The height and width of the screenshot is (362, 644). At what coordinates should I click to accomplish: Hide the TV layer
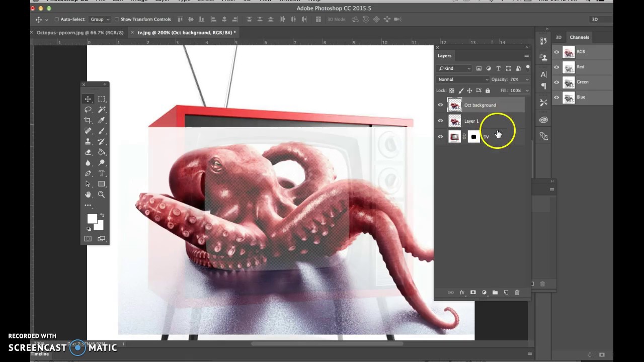(x=441, y=137)
